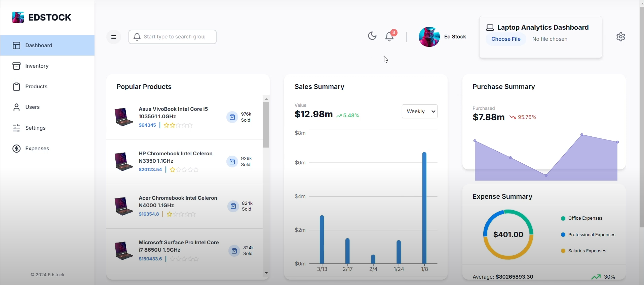Click the Microsoft Surface Pro thumbnail
The width and height of the screenshot is (644, 285).
(123, 251)
